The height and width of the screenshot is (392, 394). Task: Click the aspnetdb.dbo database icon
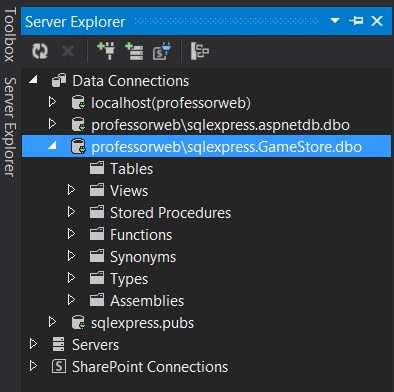(79, 125)
